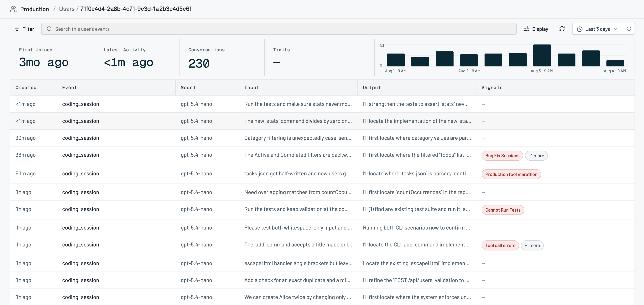644x305 pixels.
Task: Go to the Users breadcrumb link
Action: pyautogui.click(x=67, y=9)
